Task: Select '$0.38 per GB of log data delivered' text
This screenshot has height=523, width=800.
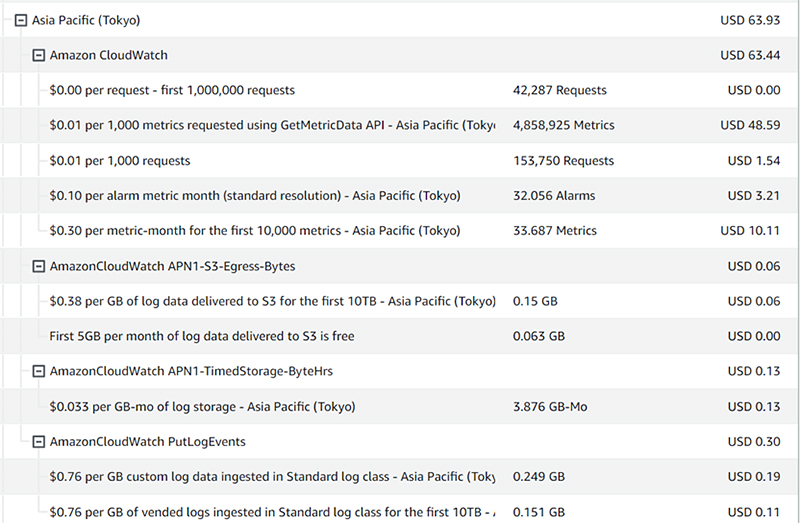Action: click(272, 302)
